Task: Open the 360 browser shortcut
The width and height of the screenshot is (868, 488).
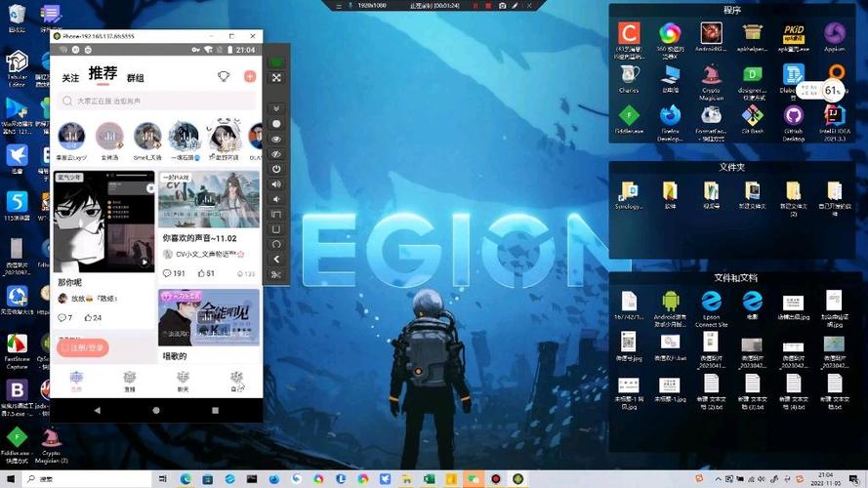Action: [670, 41]
